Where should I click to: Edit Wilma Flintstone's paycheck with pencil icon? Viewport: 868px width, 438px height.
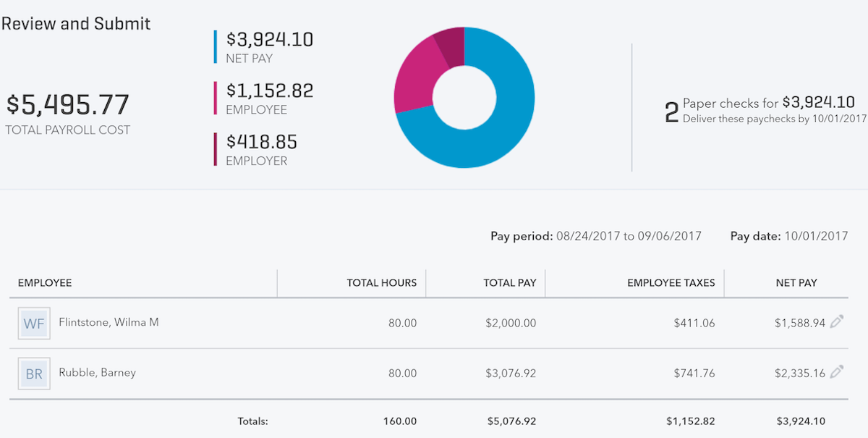[838, 323]
